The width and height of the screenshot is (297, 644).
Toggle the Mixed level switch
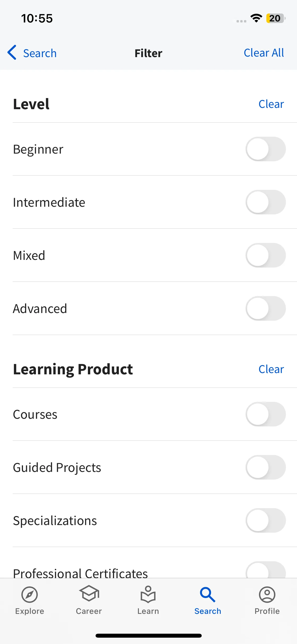266,255
